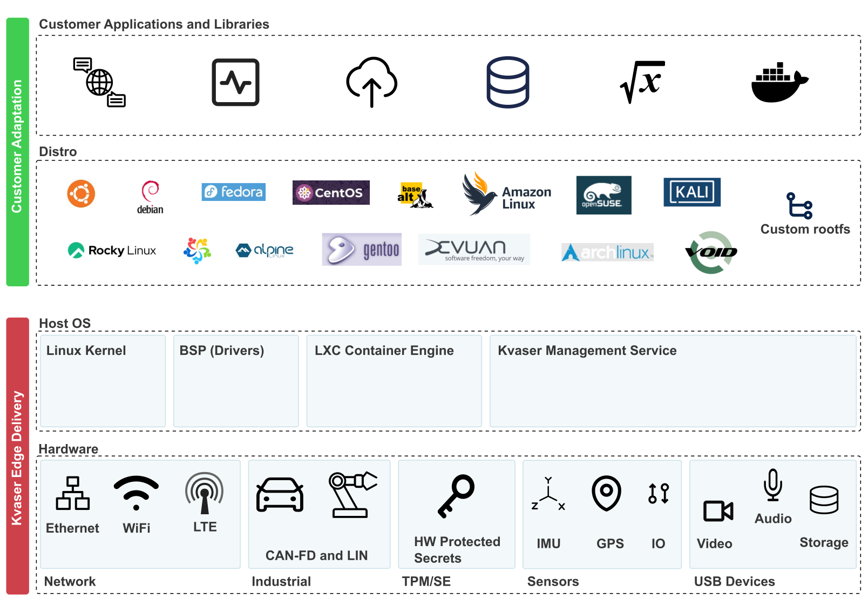This screenshot has height=605, width=868.
Task: Click the database cylinder icon
Action: (x=507, y=82)
